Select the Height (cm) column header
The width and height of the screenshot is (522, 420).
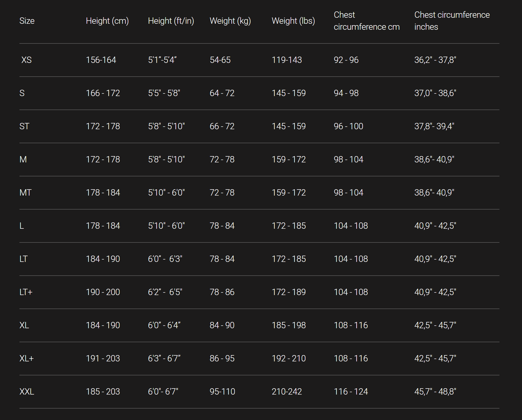pyautogui.click(x=107, y=21)
